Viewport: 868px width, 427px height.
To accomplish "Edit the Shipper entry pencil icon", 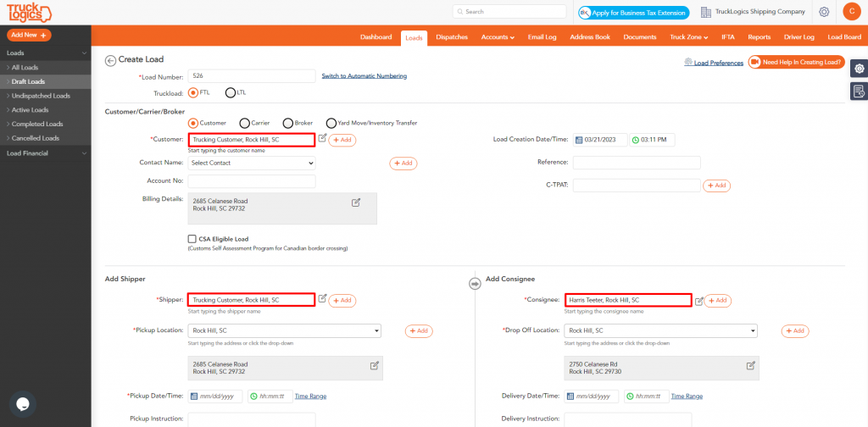I will click(x=323, y=299).
